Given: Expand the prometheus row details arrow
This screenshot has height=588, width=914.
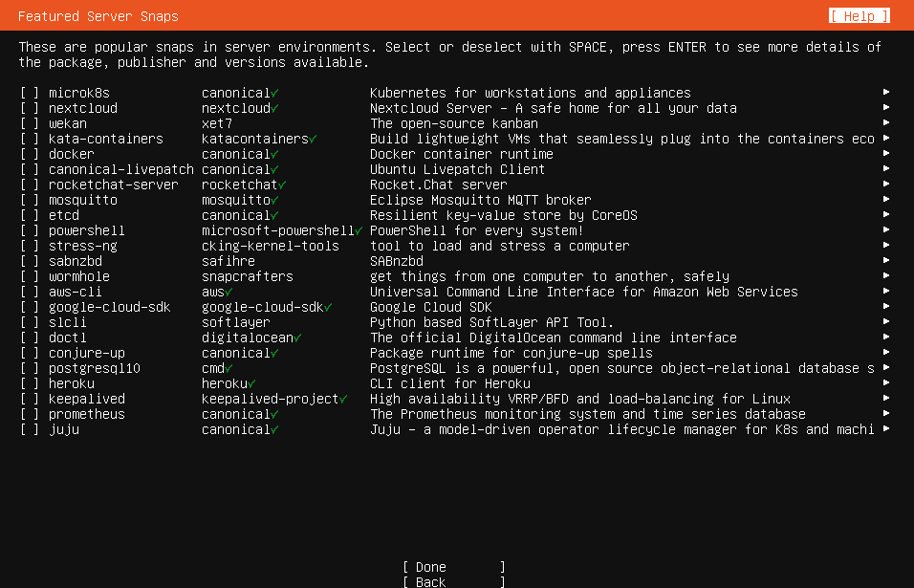Looking at the screenshot, I should click(x=886, y=413).
